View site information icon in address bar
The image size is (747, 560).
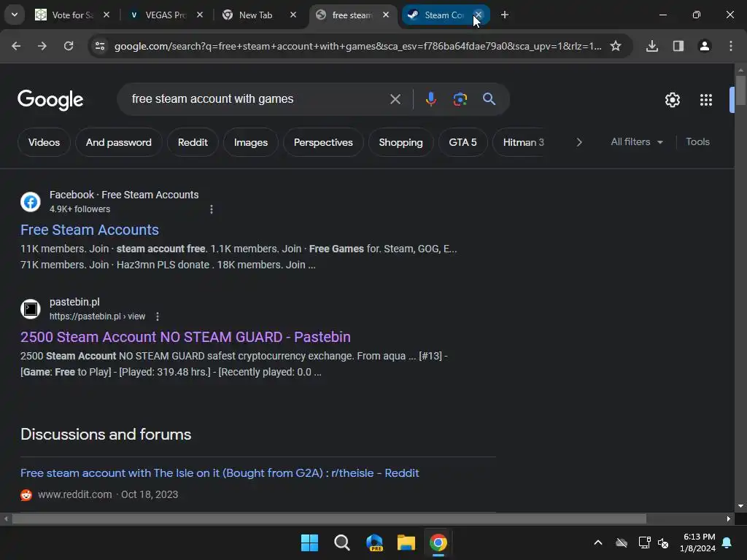tap(100, 46)
